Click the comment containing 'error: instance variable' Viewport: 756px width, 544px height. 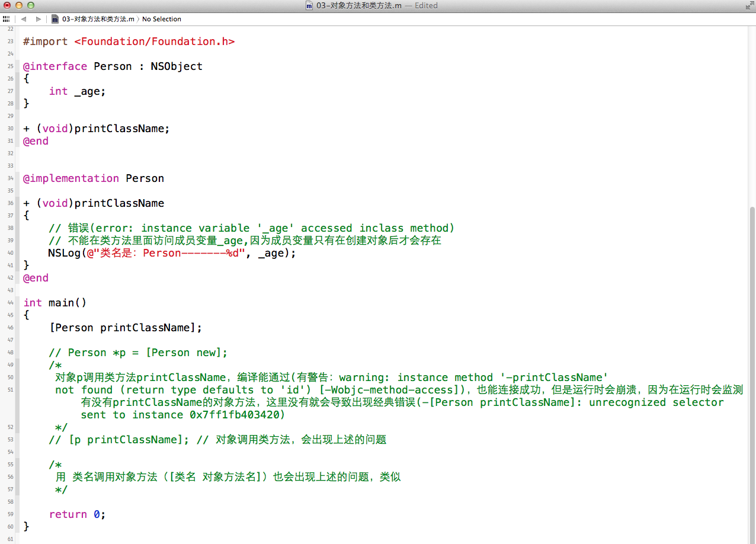click(x=251, y=228)
